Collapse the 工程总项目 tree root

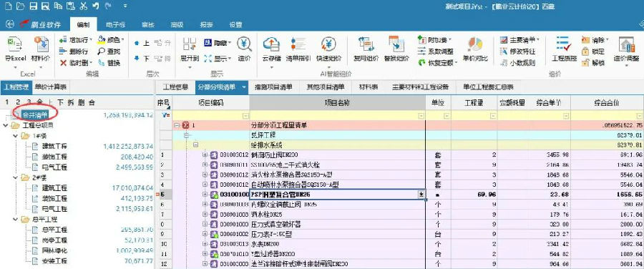point(6,125)
